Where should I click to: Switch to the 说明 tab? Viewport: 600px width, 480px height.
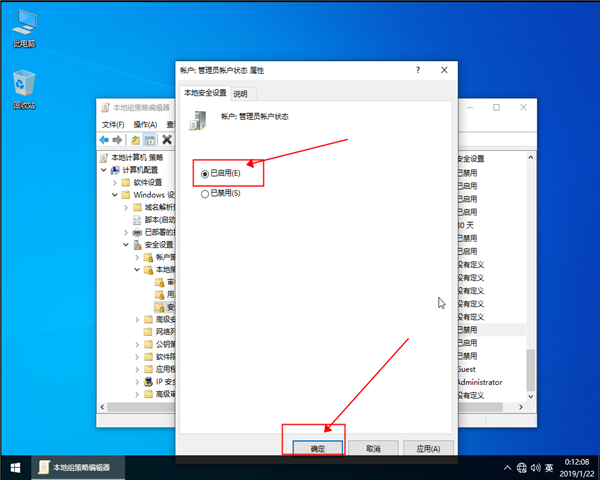coord(240,94)
